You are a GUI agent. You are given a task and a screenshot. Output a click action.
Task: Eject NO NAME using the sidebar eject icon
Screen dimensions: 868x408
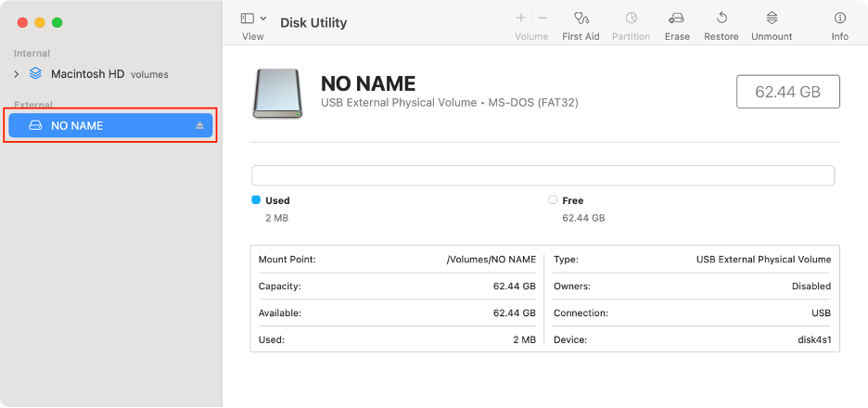tap(199, 126)
